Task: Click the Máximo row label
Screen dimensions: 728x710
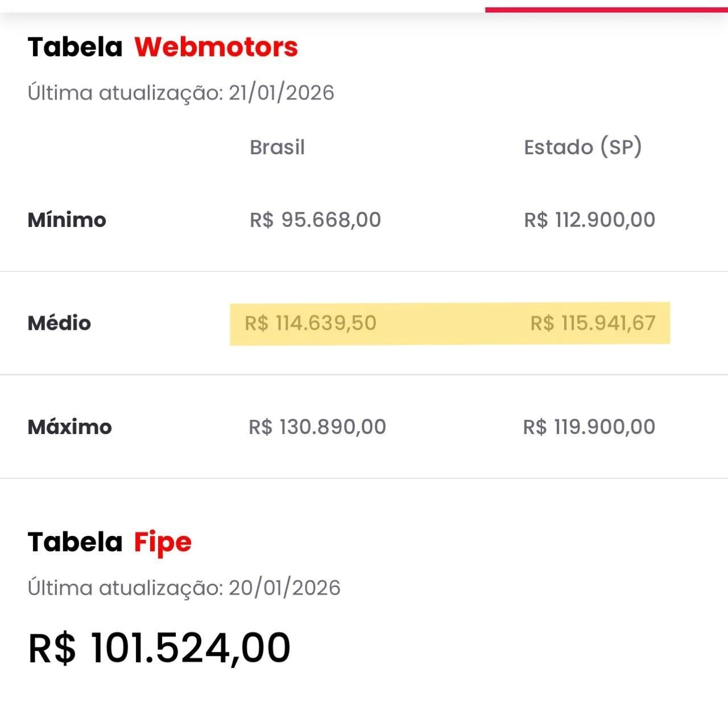Action: click(x=69, y=427)
